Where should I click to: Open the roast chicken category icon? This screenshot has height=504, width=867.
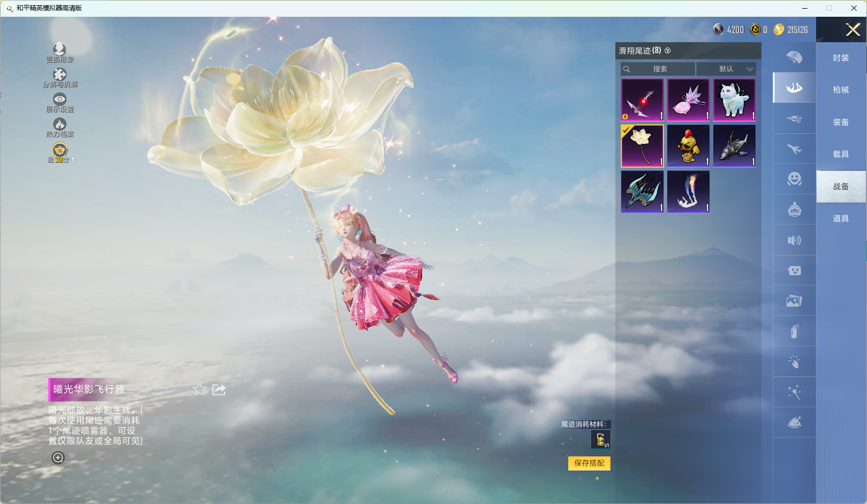click(794, 422)
